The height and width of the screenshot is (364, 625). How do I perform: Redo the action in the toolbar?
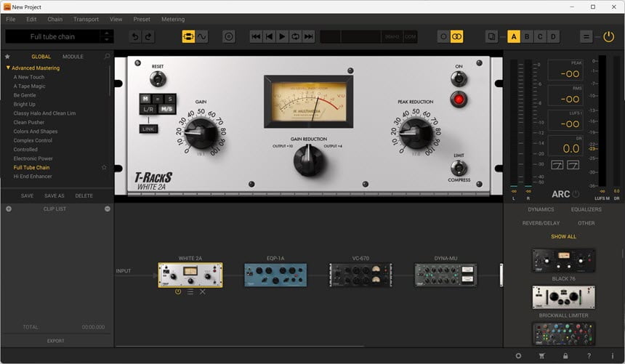148,36
